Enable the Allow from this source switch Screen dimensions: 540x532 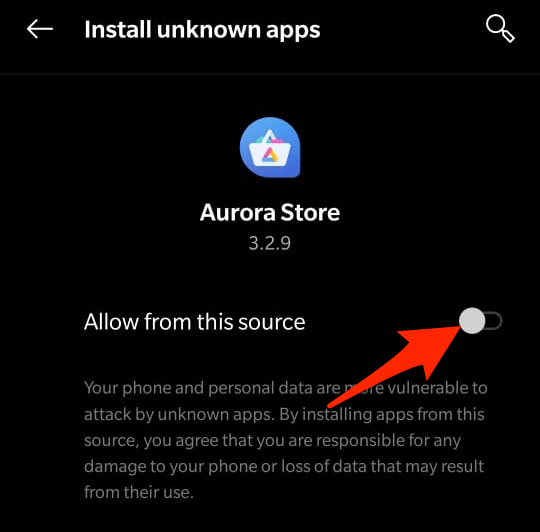(x=480, y=321)
